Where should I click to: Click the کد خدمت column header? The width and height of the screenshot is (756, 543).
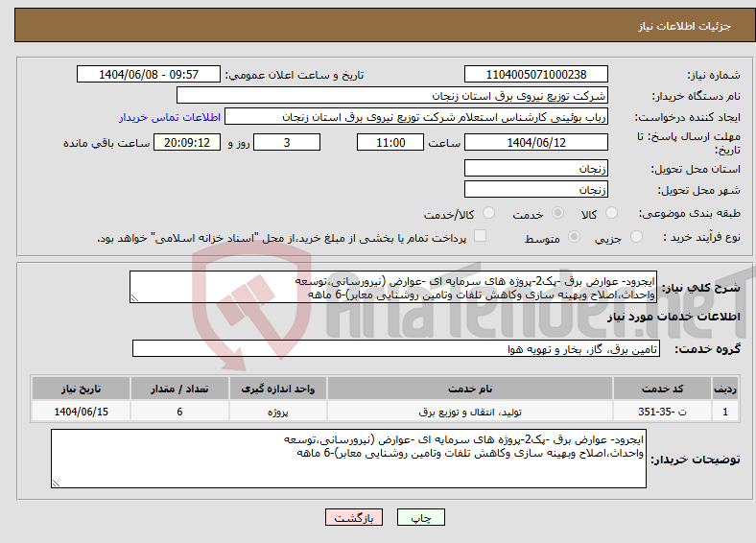[663, 389]
